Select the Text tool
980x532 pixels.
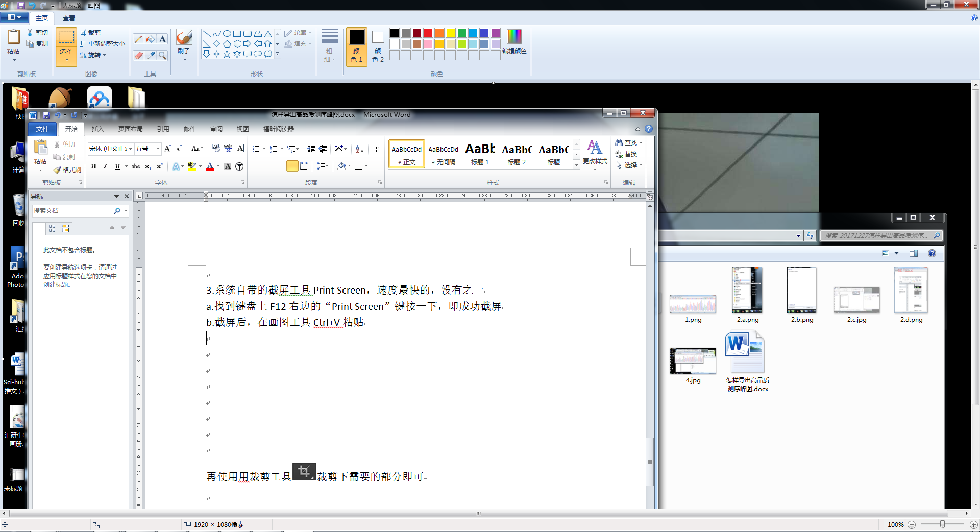point(162,39)
